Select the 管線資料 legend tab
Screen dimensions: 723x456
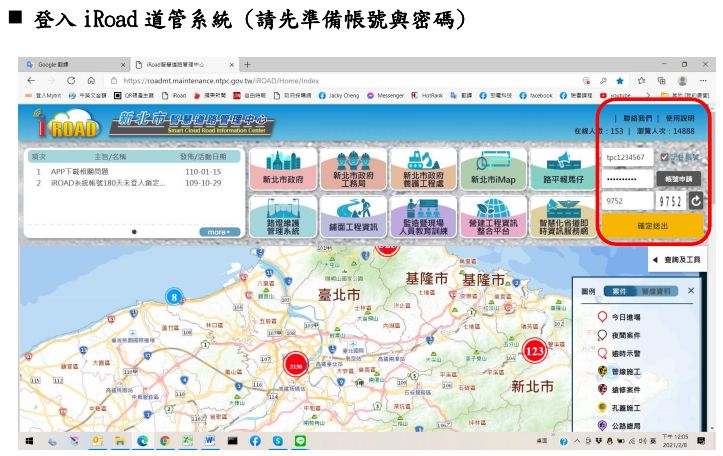click(x=657, y=291)
